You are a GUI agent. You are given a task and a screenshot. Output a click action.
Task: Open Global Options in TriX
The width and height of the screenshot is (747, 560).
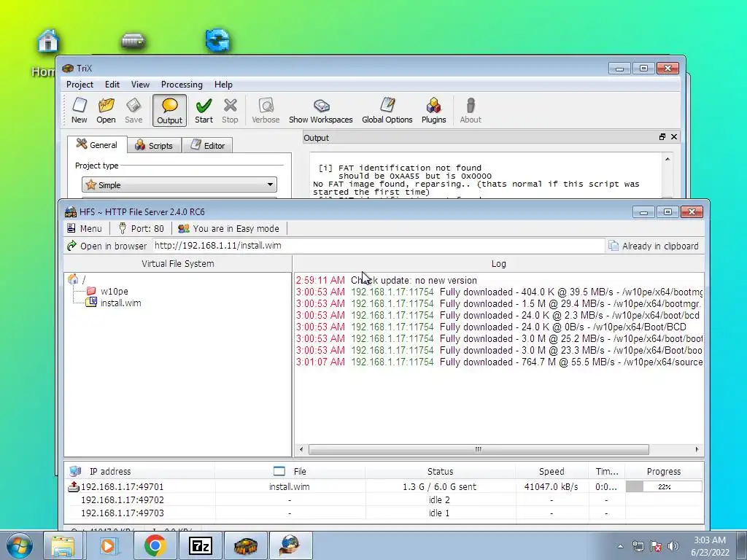[387, 111]
